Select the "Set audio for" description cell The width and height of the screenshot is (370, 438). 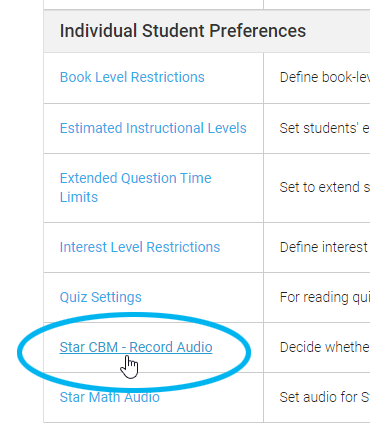pyautogui.click(x=317, y=397)
